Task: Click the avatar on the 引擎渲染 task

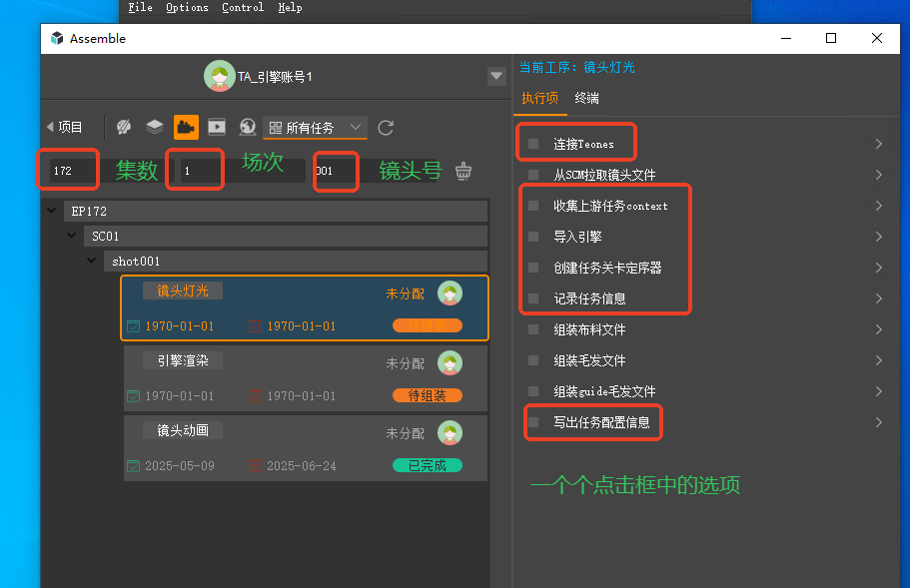Action: point(450,363)
